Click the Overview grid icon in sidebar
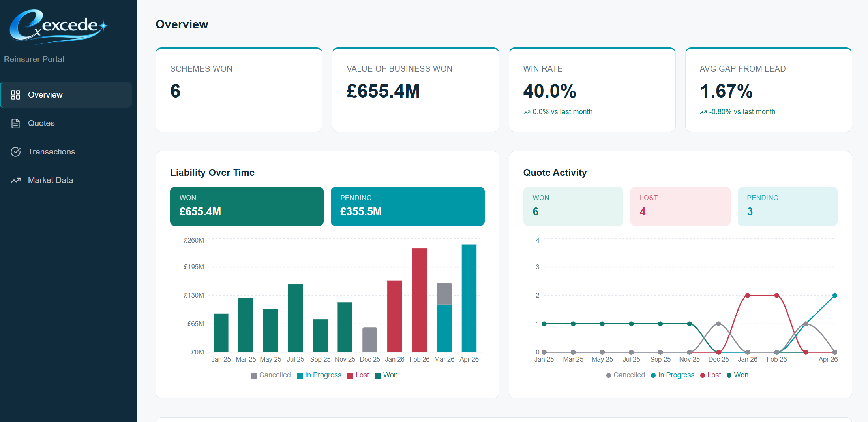 pos(15,95)
